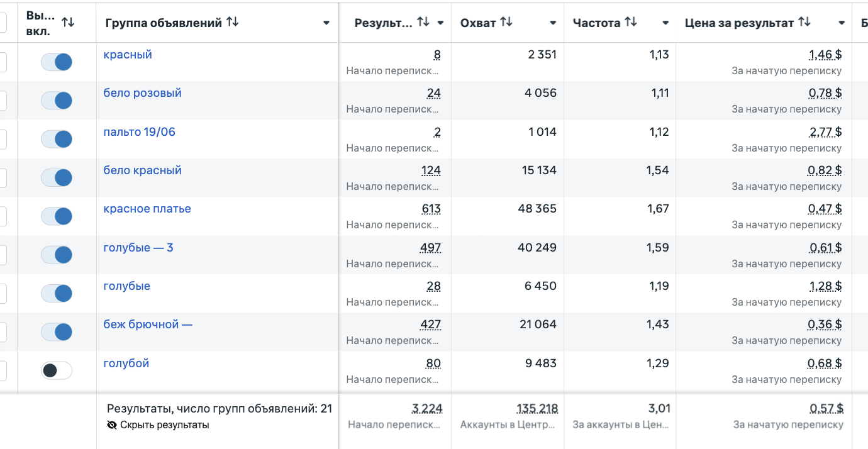Toggle off the красный ad group
Viewport: 868px width, 449px height.
(x=57, y=62)
